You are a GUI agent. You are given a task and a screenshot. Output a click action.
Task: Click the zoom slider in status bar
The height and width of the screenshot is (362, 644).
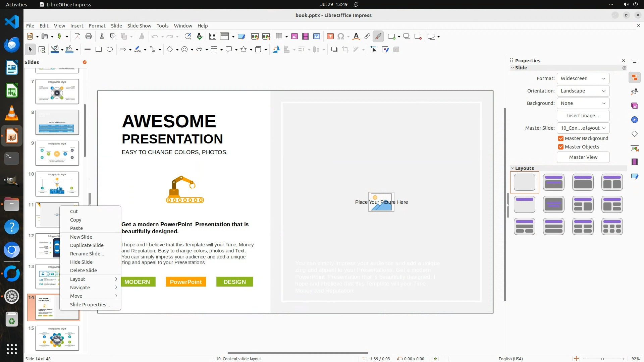point(602,359)
